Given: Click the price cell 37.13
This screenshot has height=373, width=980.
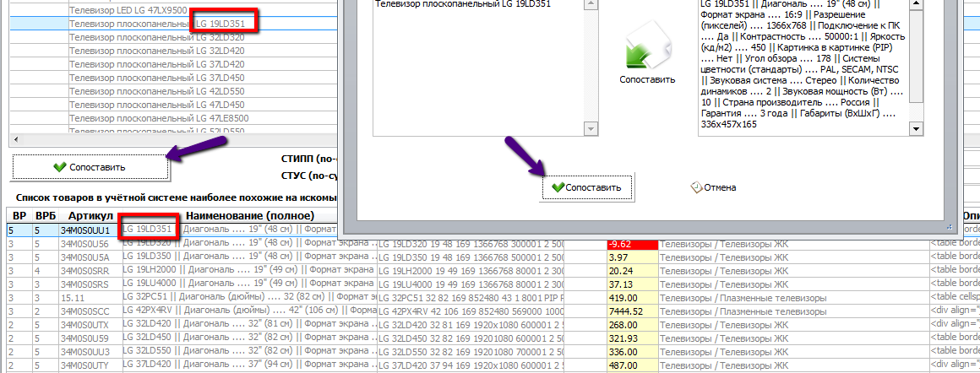Looking at the screenshot, I should 633,284.
